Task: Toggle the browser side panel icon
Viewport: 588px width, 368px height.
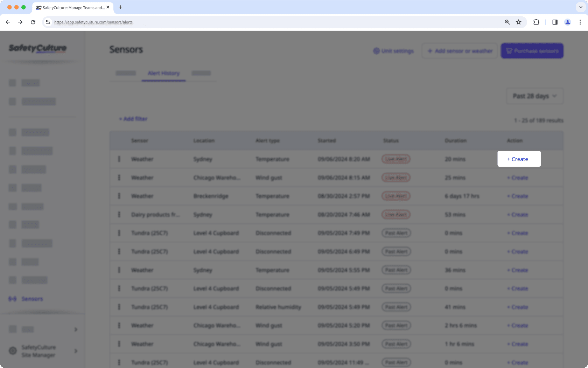Action: [x=555, y=22]
